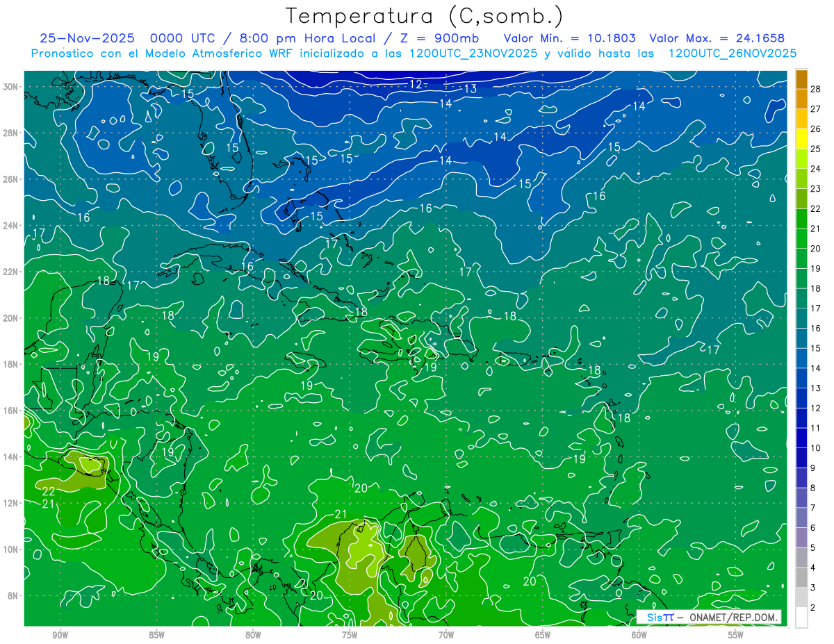Click the color bar label "25"

coord(815,149)
